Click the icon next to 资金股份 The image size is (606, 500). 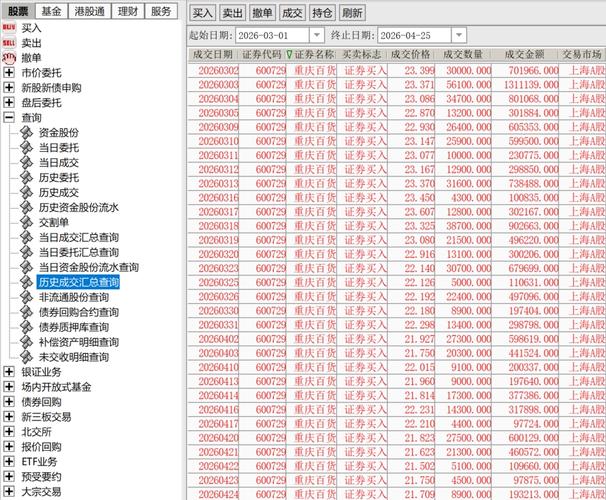coord(26,133)
